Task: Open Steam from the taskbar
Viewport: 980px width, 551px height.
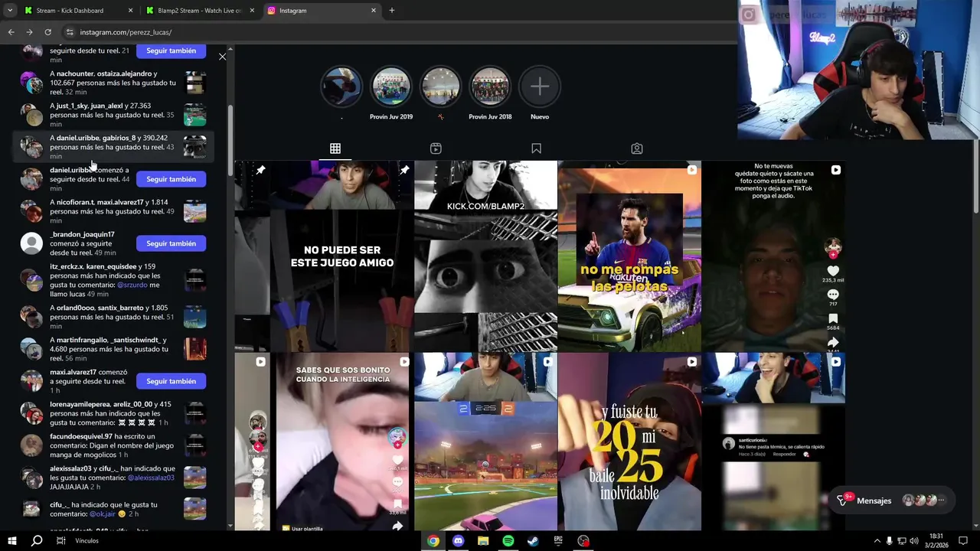Action: [533, 541]
